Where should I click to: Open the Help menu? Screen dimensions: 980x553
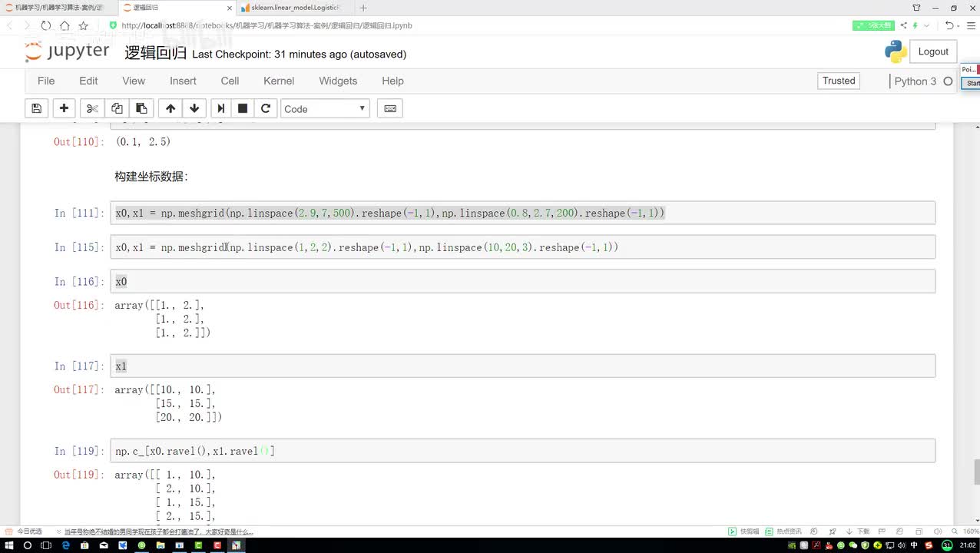click(x=392, y=81)
